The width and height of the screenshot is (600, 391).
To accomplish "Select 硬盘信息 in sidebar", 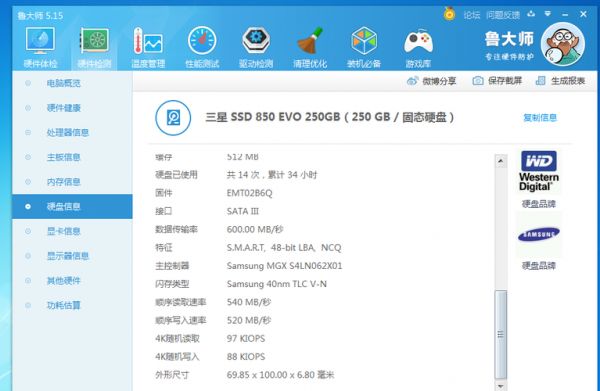I will tap(72, 207).
